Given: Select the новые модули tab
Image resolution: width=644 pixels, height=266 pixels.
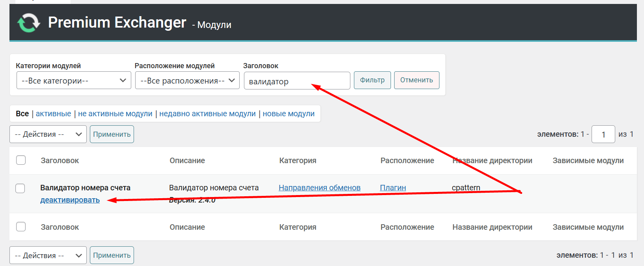Looking at the screenshot, I should point(288,114).
